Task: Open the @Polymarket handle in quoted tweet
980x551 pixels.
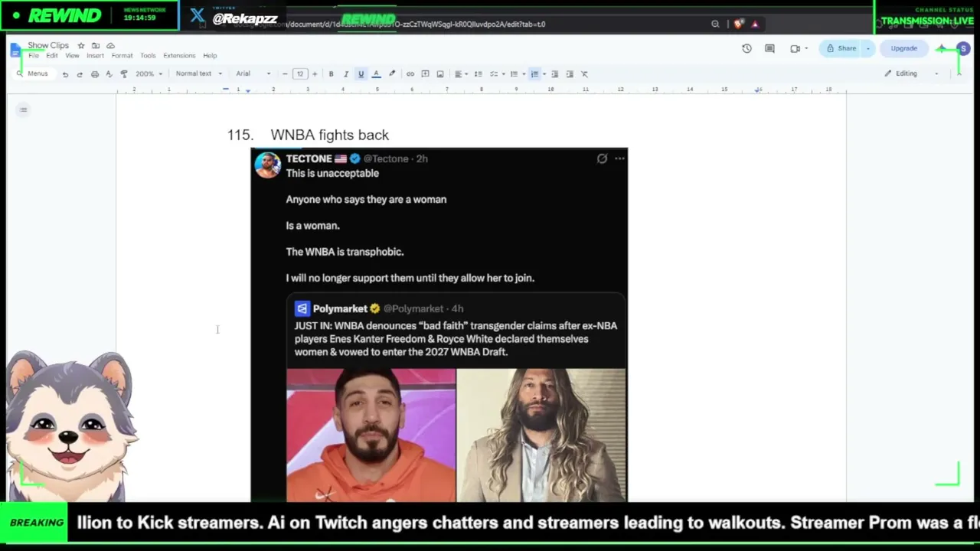Action: click(413, 308)
